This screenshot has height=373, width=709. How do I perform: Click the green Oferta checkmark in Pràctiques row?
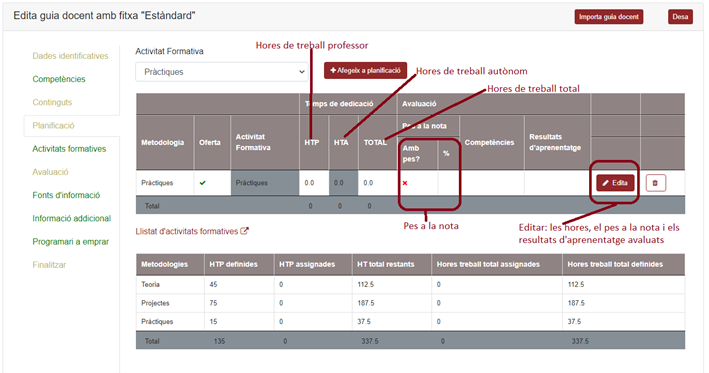[203, 183]
